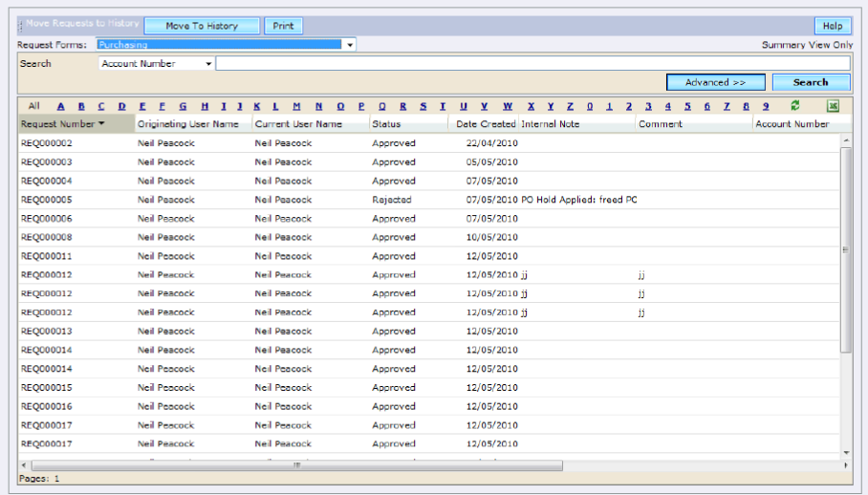
Task: Click the Search button
Action: click(x=811, y=83)
